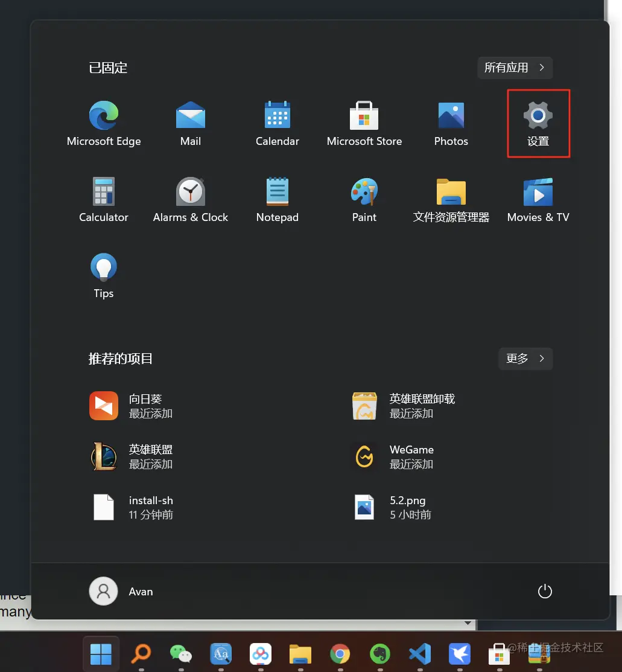
Task: Click the power button
Action: coord(544,592)
